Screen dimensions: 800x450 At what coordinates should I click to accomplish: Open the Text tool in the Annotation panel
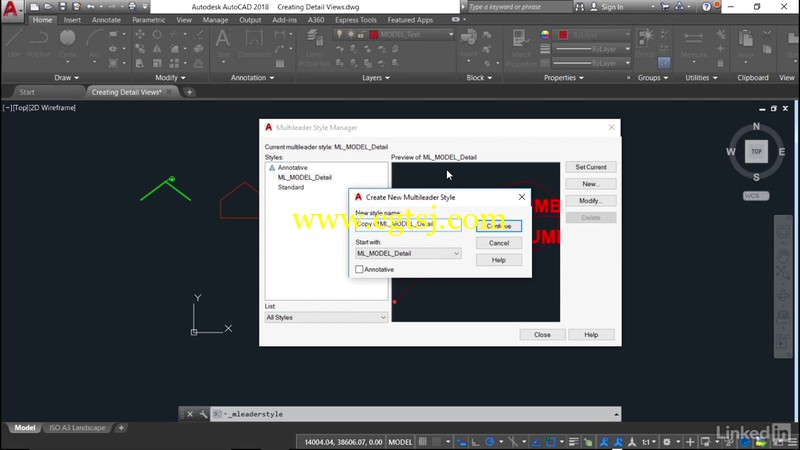click(223, 42)
